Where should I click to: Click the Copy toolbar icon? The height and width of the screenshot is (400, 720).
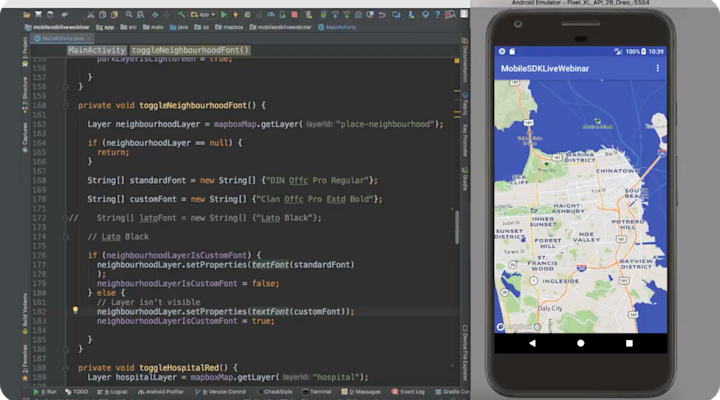(102, 15)
